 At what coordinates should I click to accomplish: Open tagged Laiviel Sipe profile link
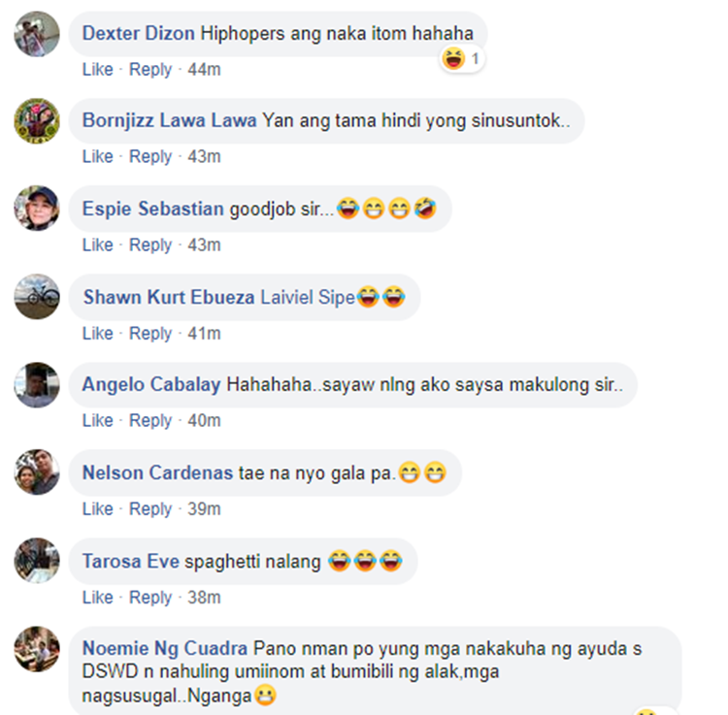[x=308, y=298]
